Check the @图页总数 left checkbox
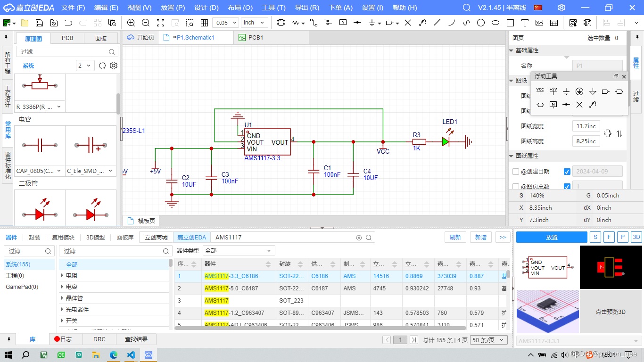Screen dimensions: 644x362 point(516,187)
